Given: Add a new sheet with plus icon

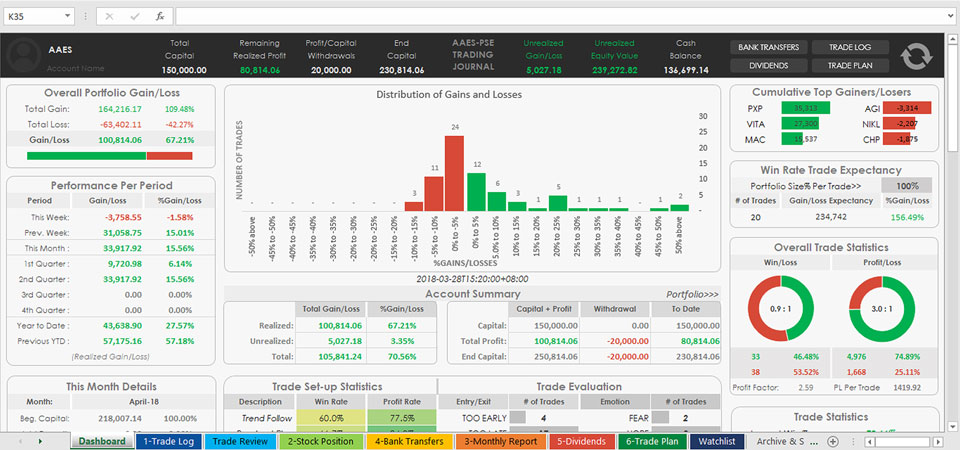Looking at the screenshot, I should coord(833,441).
